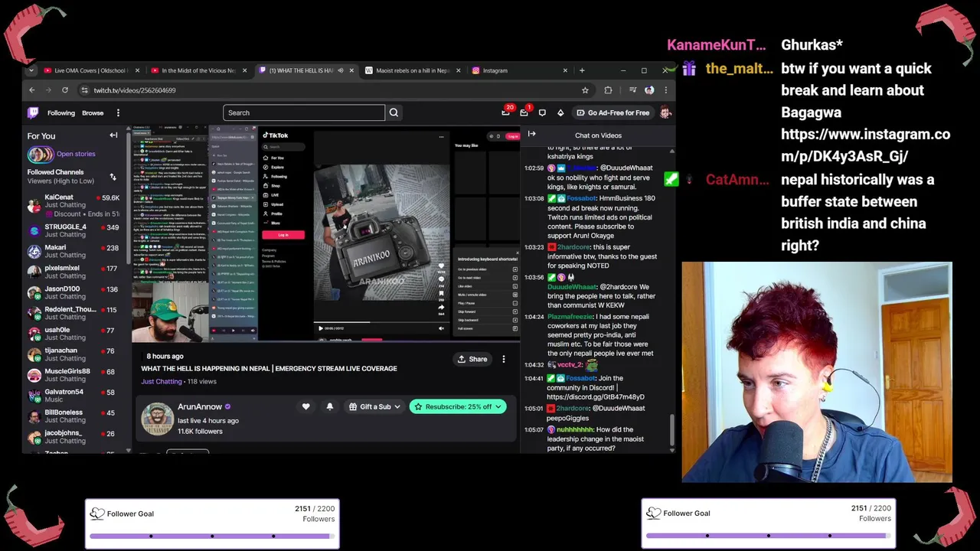Expand the Gift a Sub dropdown
Screen dimensions: 980x551
coord(397,406)
